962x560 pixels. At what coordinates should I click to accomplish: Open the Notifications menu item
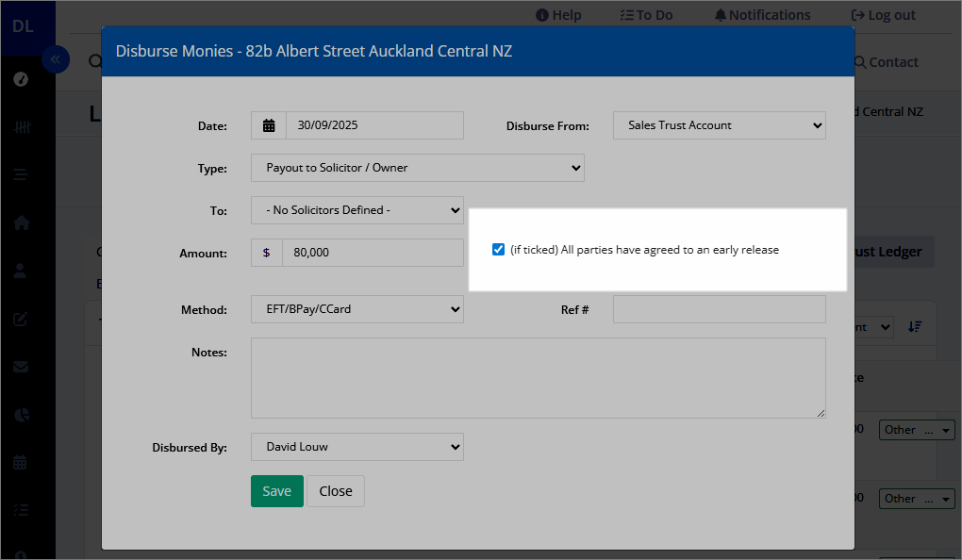(763, 15)
